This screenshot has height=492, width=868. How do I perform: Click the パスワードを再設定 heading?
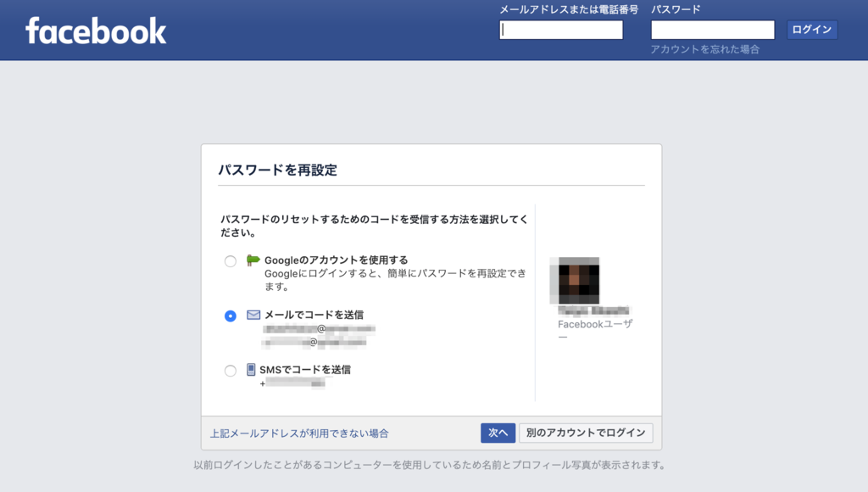[277, 171]
